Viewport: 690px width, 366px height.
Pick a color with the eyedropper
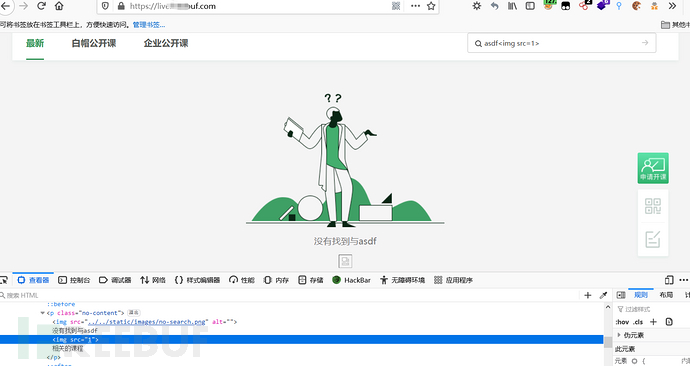(603, 295)
